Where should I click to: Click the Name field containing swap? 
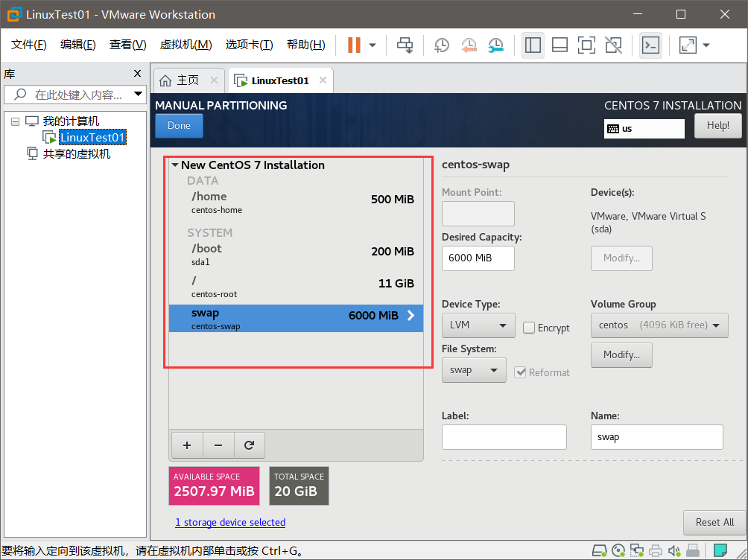pos(656,437)
